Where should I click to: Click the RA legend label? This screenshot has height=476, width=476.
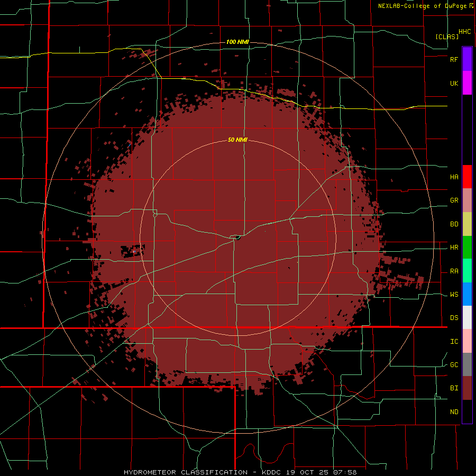[x=454, y=271]
